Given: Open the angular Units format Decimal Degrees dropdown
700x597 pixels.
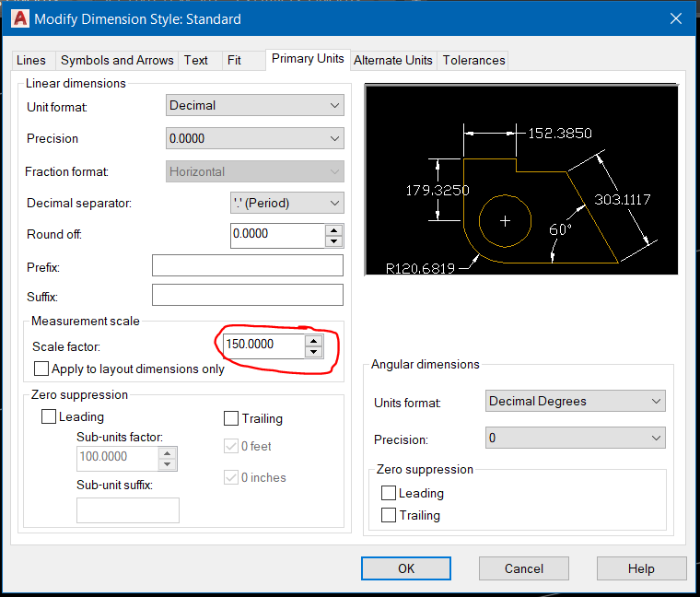Looking at the screenshot, I should pyautogui.click(x=576, y=401).
